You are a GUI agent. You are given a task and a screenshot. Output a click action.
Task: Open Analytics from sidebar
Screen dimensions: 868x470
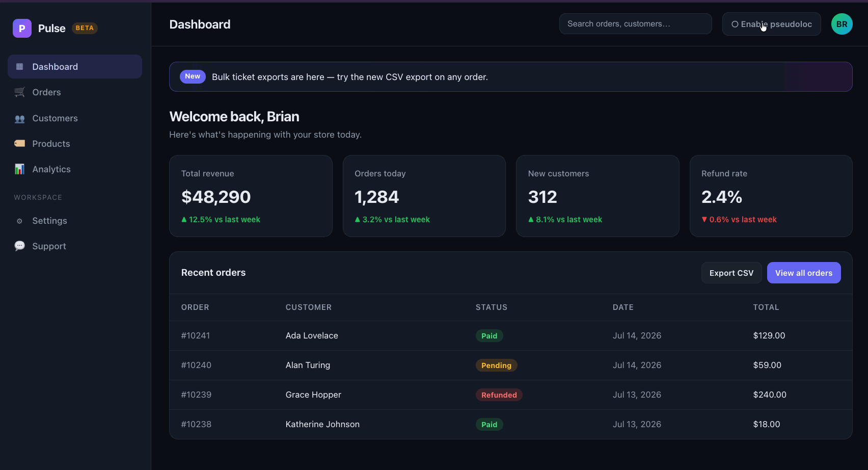pos(75,169)
